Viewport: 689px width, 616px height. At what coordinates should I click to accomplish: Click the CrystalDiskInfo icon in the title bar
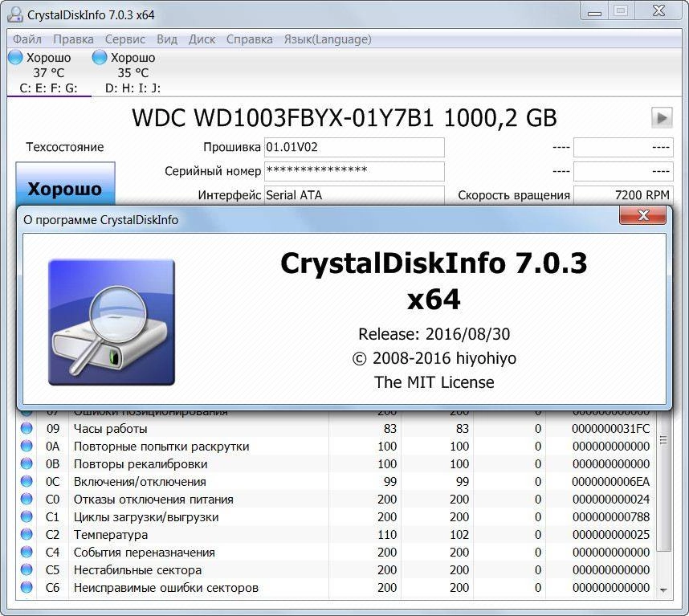coord(15,14)
